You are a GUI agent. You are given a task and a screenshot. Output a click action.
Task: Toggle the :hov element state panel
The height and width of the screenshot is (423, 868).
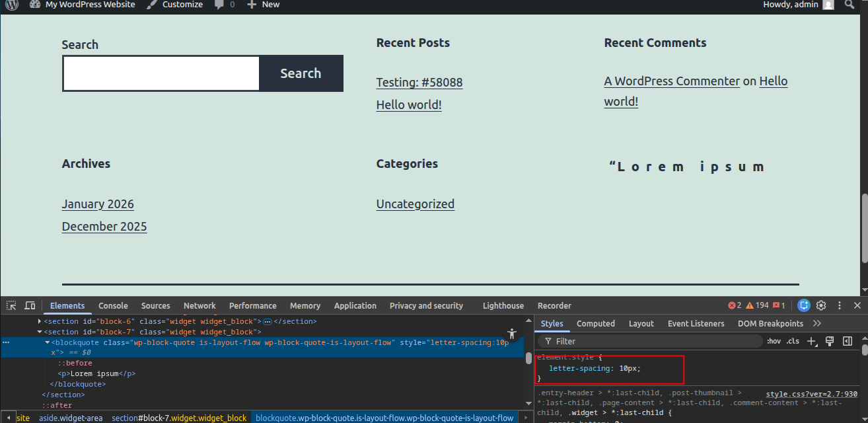pyautogui.click(x=774, y=341)
